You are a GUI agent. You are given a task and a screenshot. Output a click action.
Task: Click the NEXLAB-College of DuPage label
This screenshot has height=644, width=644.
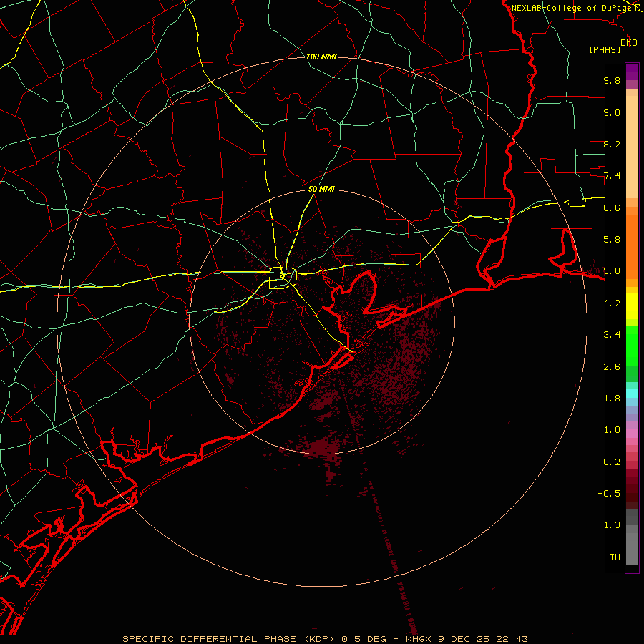click(x=571, y=8)
